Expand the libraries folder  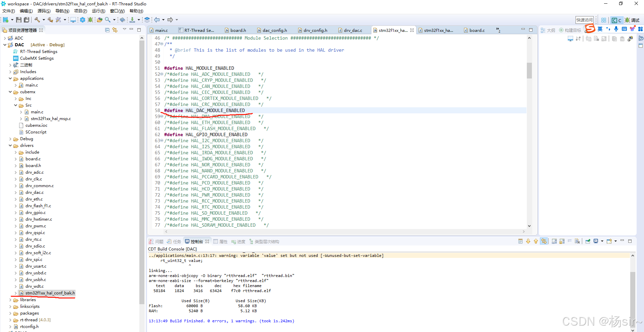point(10,300)
